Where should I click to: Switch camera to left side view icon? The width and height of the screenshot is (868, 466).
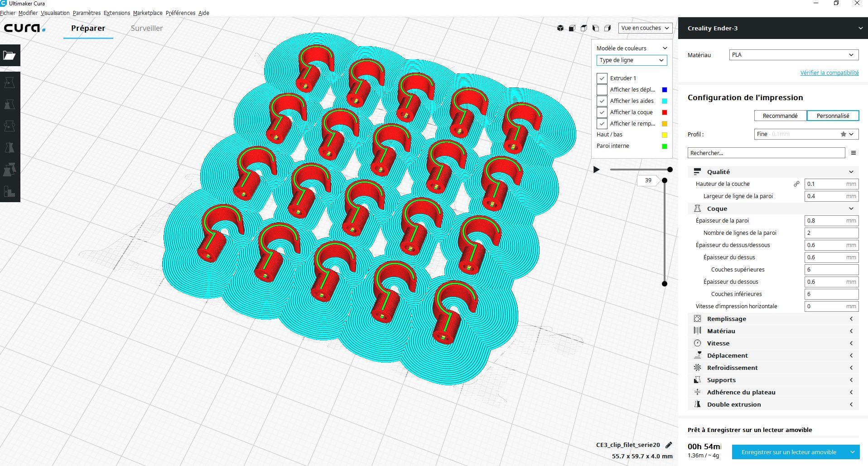[596, 28]
